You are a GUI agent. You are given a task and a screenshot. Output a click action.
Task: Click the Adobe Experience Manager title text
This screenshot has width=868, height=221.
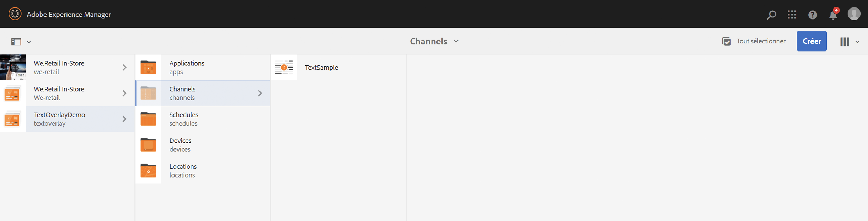tap(69, 15)
